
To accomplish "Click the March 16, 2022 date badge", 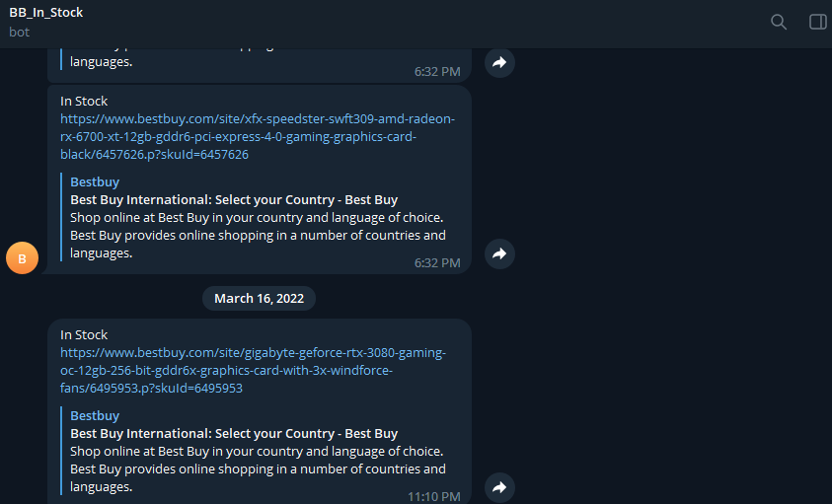I will click(x=259, y=298).
